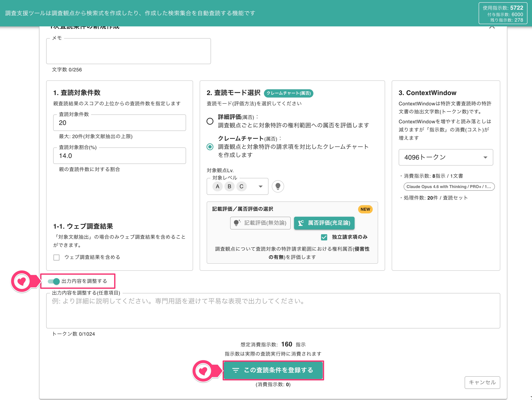Click the bulb icon on 記載評価 button

click(x=237, y=223)
